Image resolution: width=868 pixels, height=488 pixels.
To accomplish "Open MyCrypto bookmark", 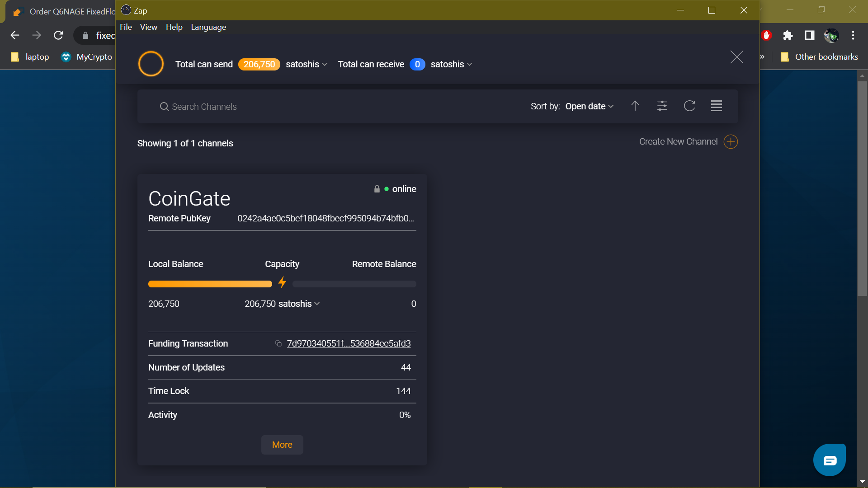I will [86, 57].
